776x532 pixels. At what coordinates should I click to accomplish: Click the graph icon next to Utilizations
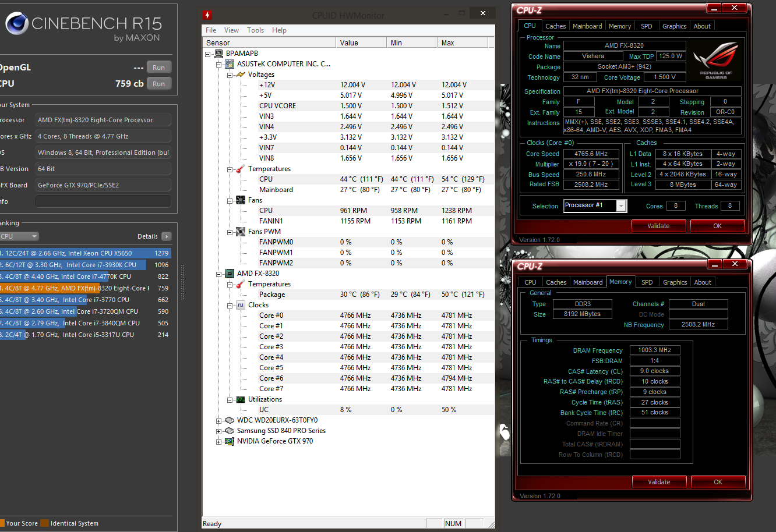[241, 399]
